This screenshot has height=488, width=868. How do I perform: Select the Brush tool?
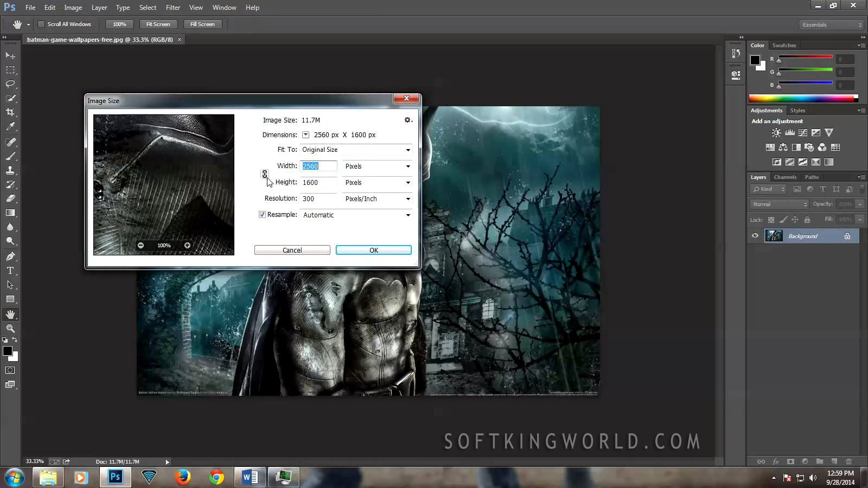point(10,156)
